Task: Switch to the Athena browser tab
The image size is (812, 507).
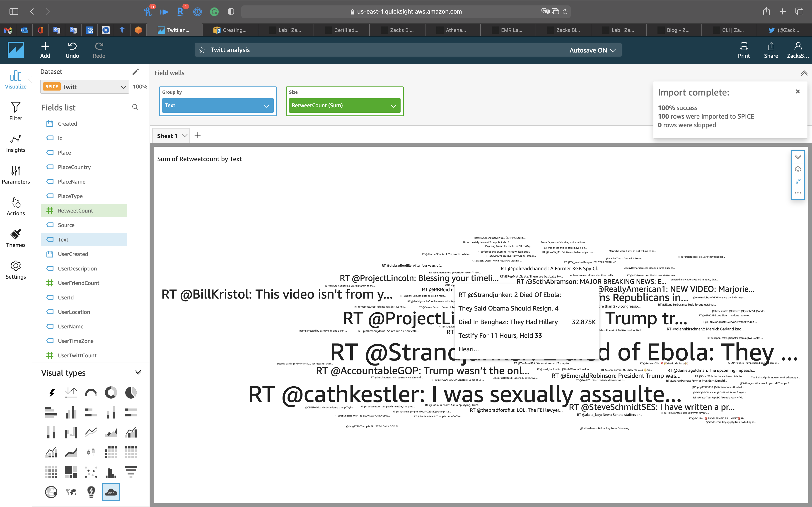Action: (x=452, y=30)
